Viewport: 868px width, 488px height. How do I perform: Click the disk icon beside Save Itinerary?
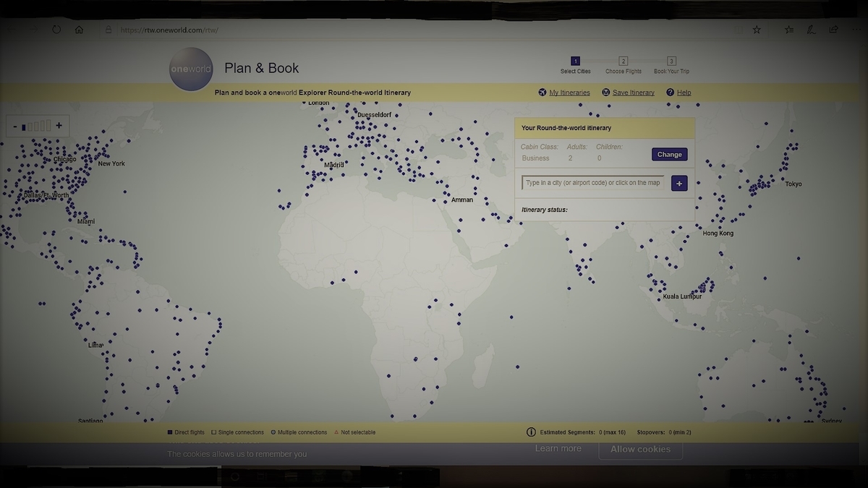[606, 93]
